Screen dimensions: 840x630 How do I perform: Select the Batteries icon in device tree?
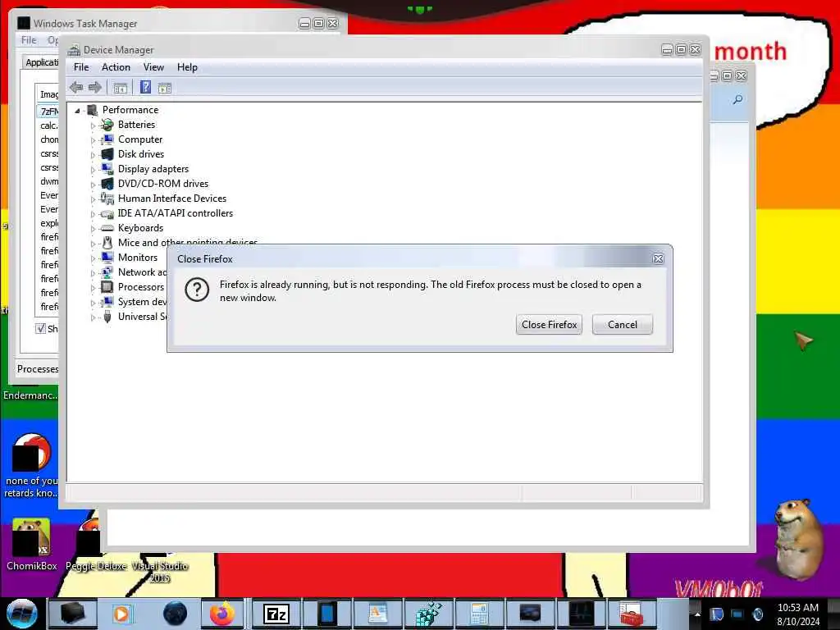point(107,125)
